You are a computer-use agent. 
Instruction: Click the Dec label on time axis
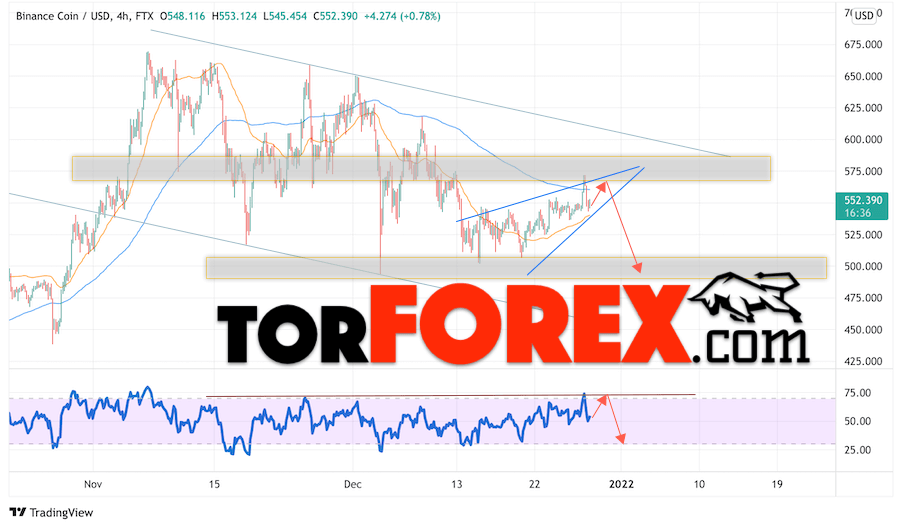click(353, 484)
